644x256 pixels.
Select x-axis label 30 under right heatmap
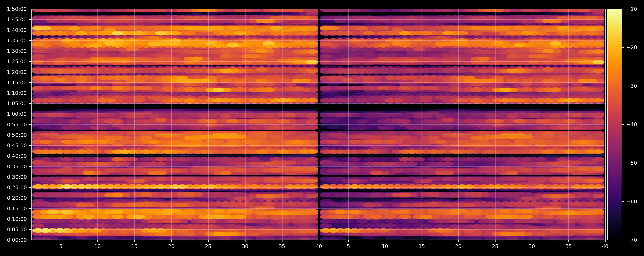point(532,246)
